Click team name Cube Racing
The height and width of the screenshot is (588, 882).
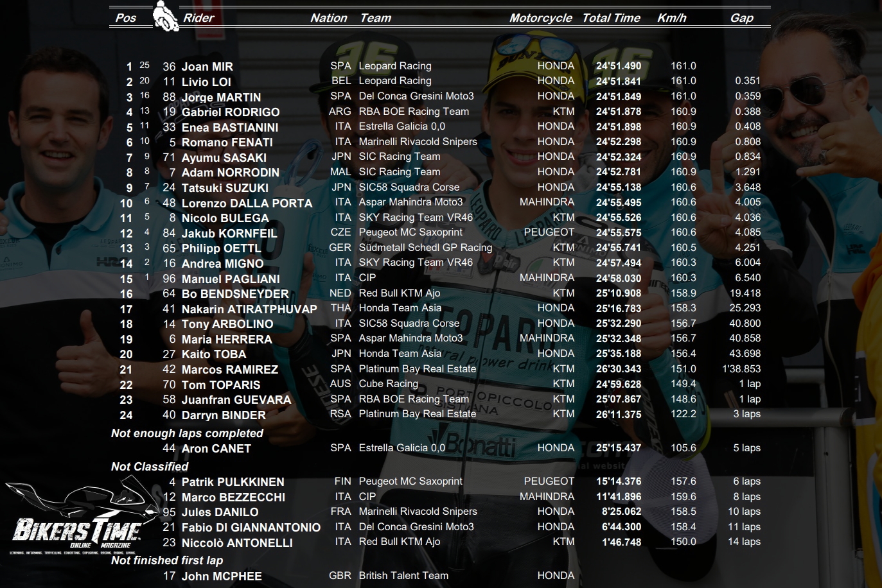(x=388, y=384)
